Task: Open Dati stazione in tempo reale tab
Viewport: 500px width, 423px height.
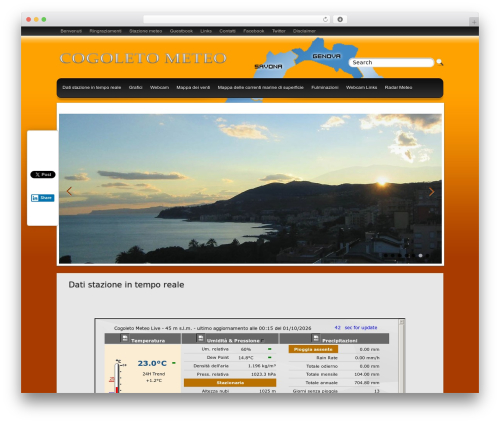Action: (x=92, y=87)
